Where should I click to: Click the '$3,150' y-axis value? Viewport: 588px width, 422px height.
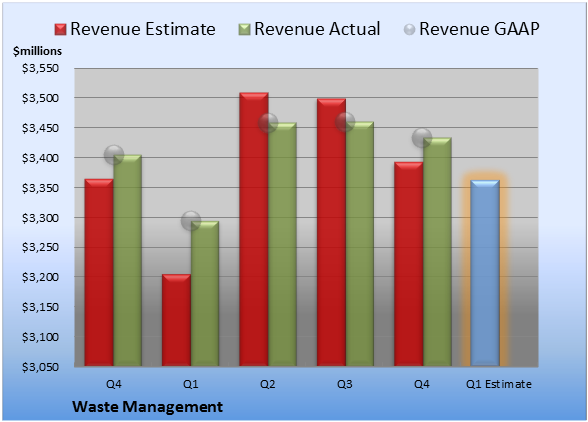(x=40, y=307)
